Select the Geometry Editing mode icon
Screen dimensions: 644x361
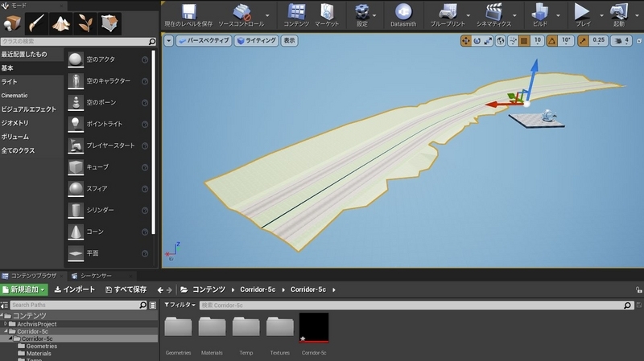(x=109, y=23)
